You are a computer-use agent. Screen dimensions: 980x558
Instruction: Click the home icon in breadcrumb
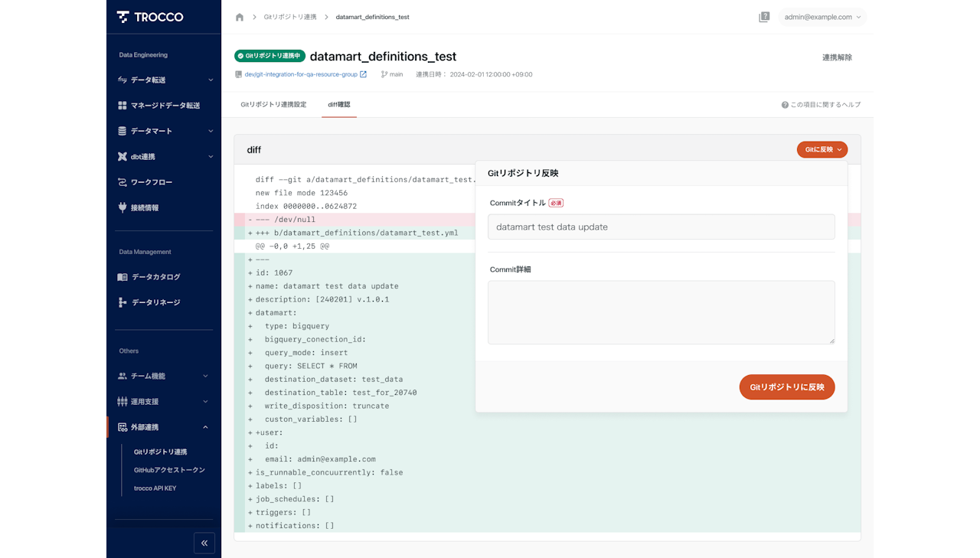(x=240, y=17)
